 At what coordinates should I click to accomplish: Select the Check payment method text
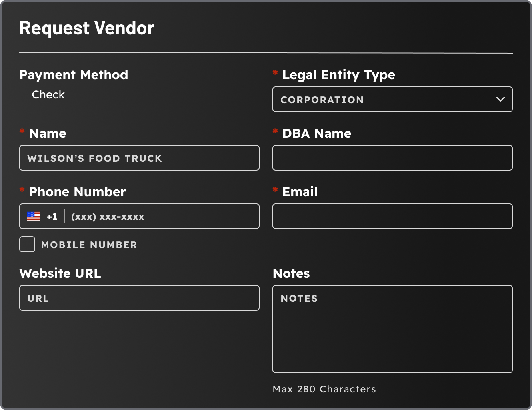[x=48, y=95]
